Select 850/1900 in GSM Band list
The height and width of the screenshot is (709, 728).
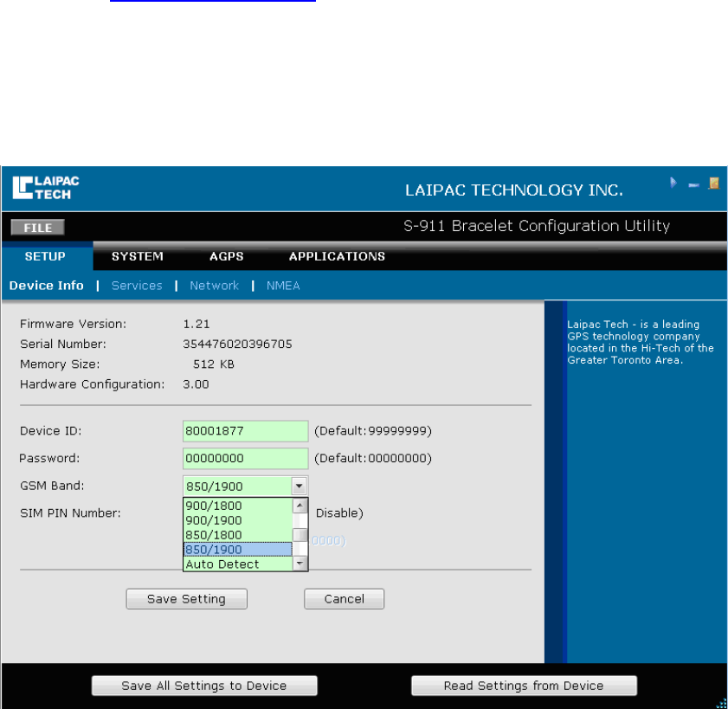[x=238, y=550]
